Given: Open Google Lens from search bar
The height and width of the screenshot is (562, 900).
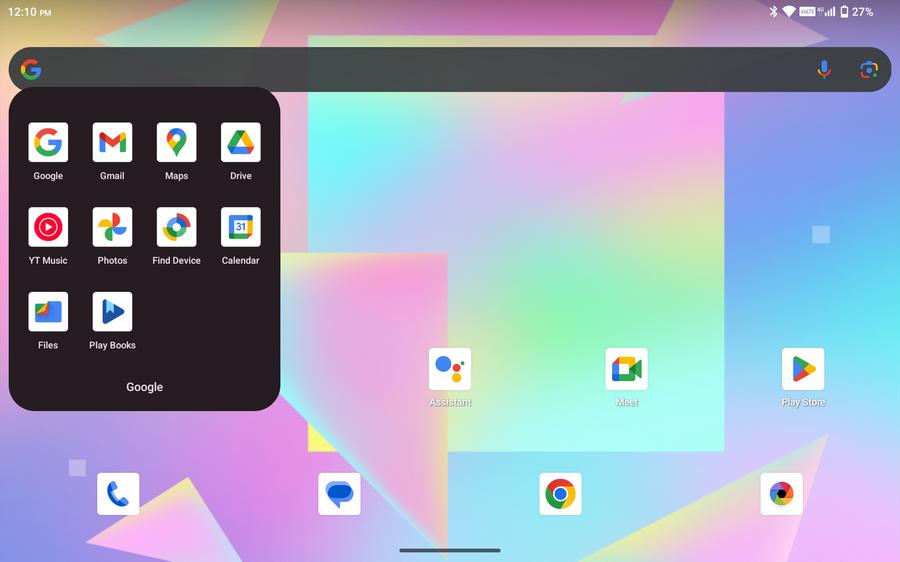Looking at the screenshot, I should [869, 69].
